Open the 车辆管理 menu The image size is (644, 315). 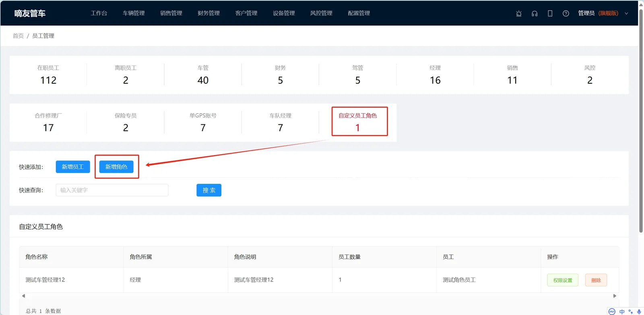[x=134, y=13]
